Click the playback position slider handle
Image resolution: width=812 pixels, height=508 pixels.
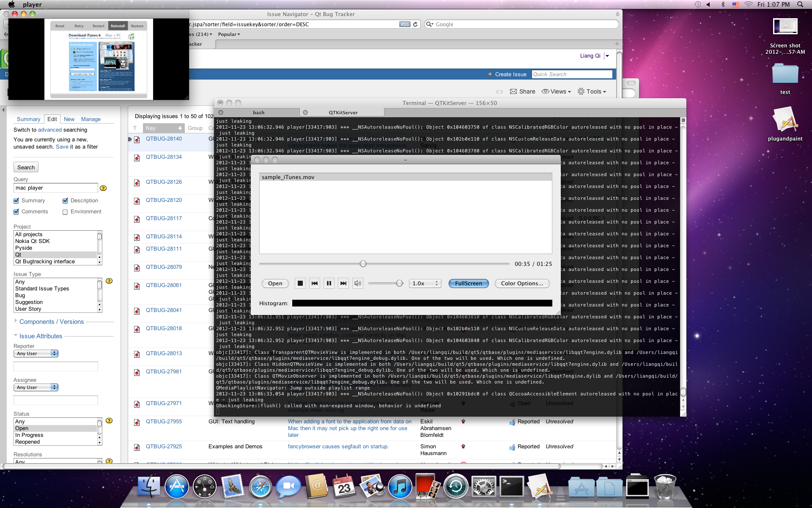[363, 264]
